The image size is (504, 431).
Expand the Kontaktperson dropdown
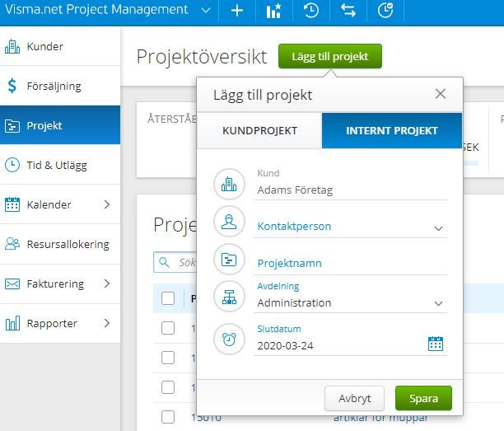tap(438, 228)
